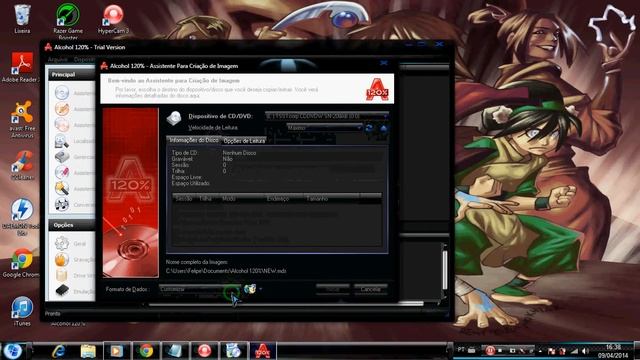Click the Modo column header
The height and width of the screenshot is (360, 640).
coord(242,198)
